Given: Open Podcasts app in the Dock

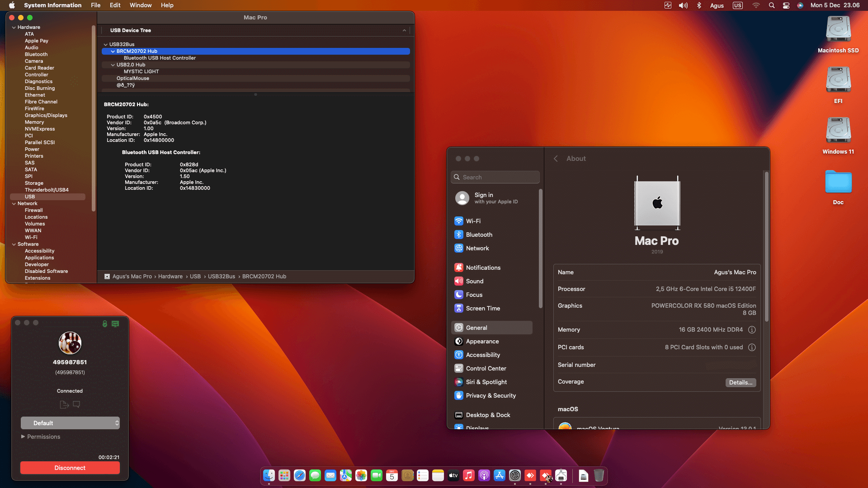Looking at the screenshot, I should click(x=484, y=475).
